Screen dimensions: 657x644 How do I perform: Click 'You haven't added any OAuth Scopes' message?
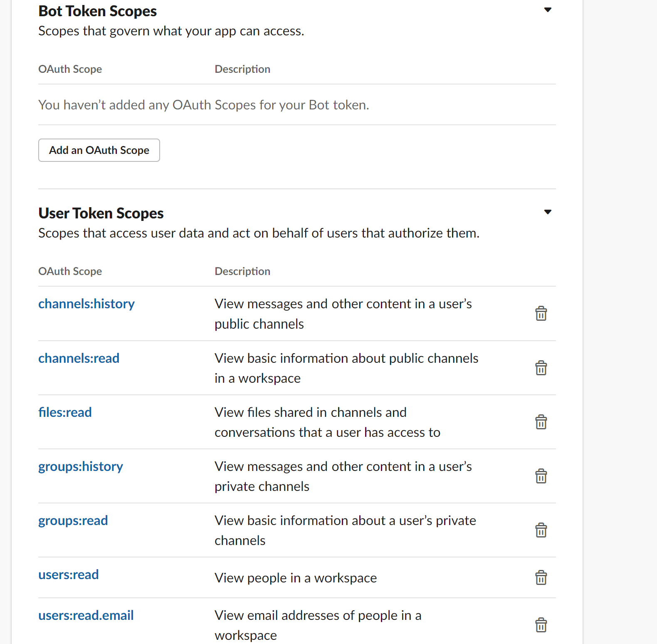[x=204, y=105]
